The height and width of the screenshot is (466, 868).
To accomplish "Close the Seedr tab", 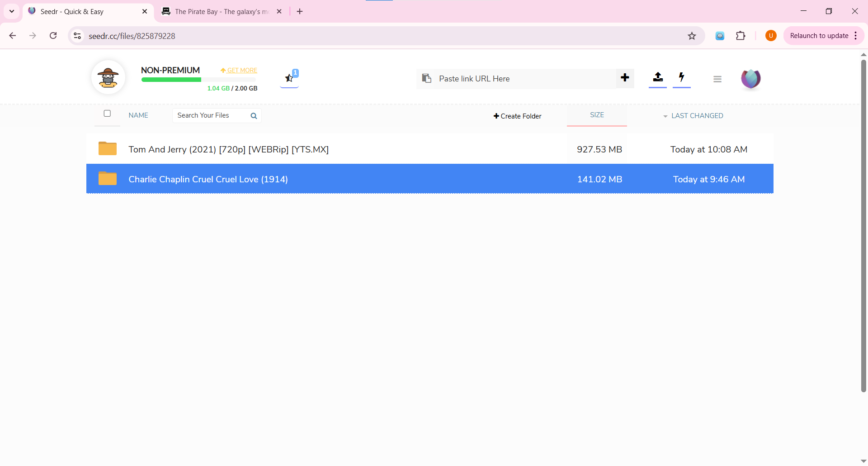I will point(145,11).
